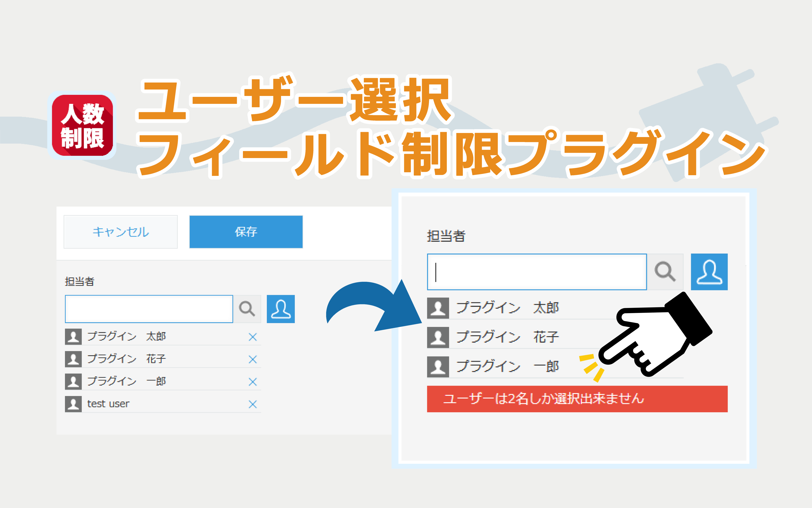This screenshot has width=812, height=508.
Task: Remove test user with X icon
Action: (x=253, y=404)
